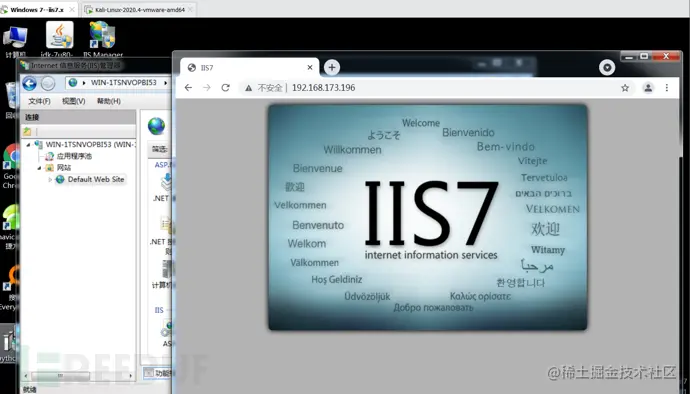Click the not-secure warning icon in address bar
This screenshot has height=394, width=690.
point(249,88)
